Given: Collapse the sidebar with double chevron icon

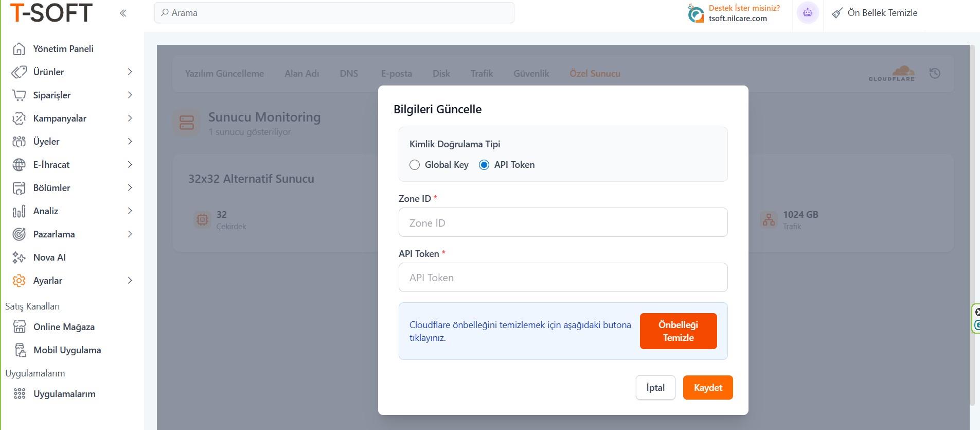Looking at the screenshot, I should (x=123, y=13).
